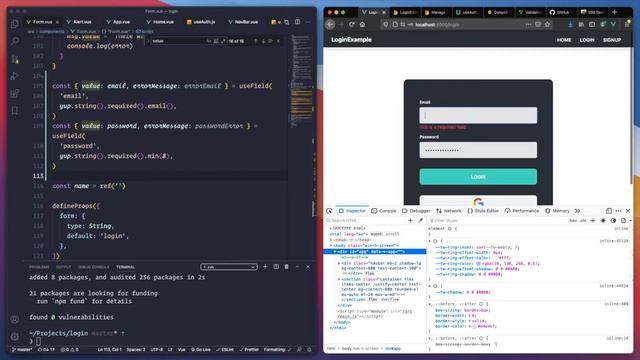The height and width of the screenshot is (360, 640).
Task: Click Prettier status bar item
Action: (249, 350)
